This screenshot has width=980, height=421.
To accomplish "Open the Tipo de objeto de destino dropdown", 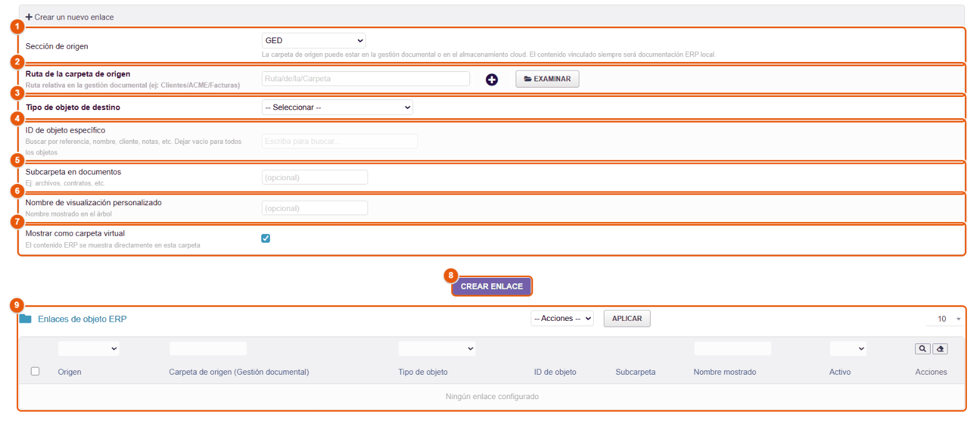I will click(x=337, y=108).
